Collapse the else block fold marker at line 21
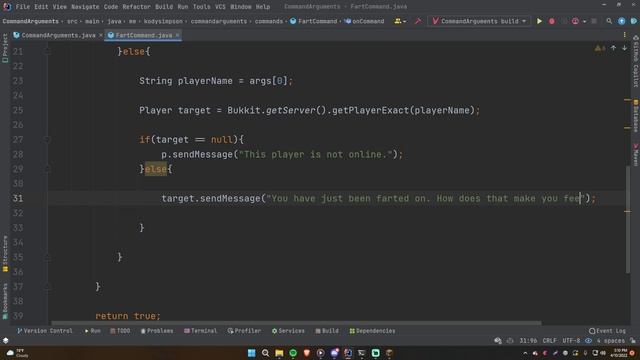Screen dimensions: 640x360 coord(47,52)
